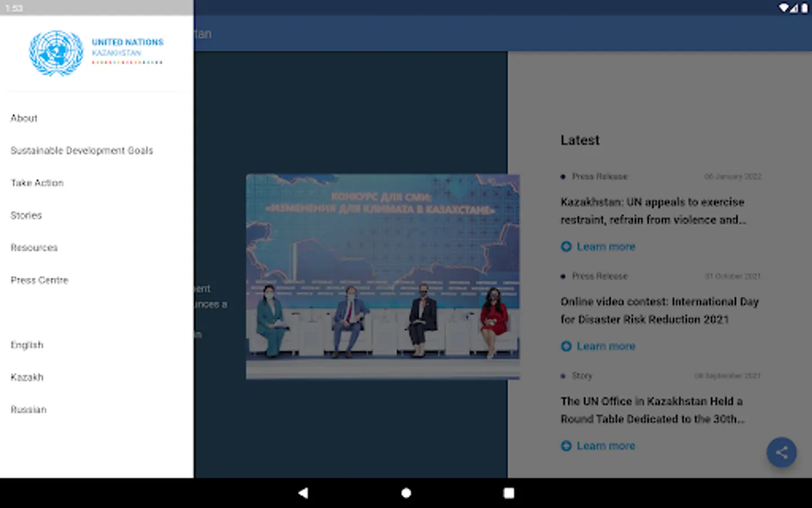The height and width of the screenshot is (508, 812).
Task: Open Learn more for Round Table story
Action: point(598,446)
